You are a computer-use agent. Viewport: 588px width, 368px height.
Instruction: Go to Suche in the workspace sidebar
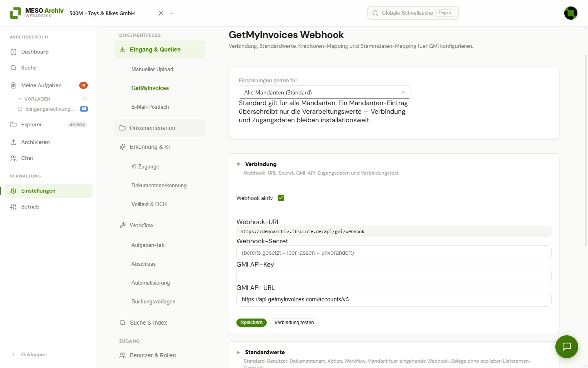(x=49, y=68)
